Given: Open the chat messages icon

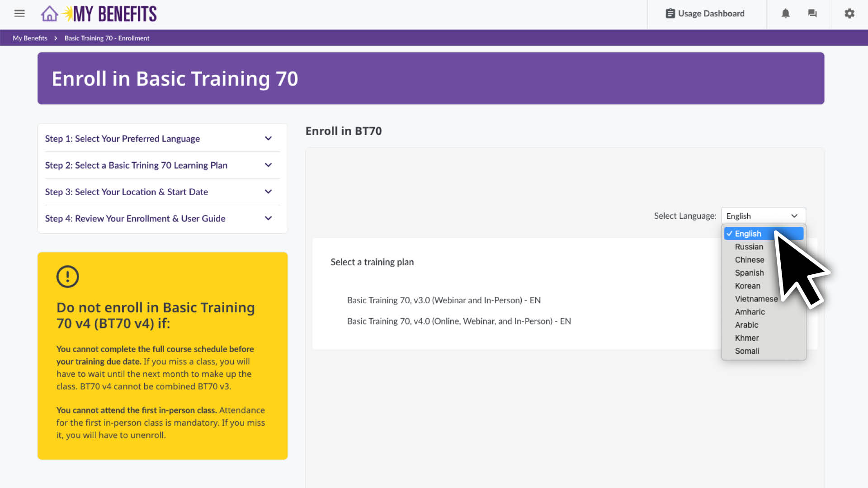Looking at the screenshot, I should (812, 14).
